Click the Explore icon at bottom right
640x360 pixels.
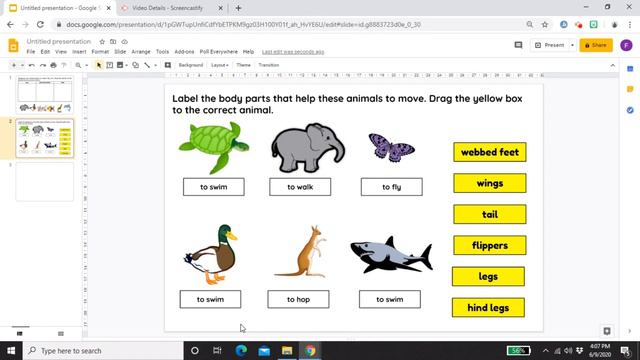[607, 331]
